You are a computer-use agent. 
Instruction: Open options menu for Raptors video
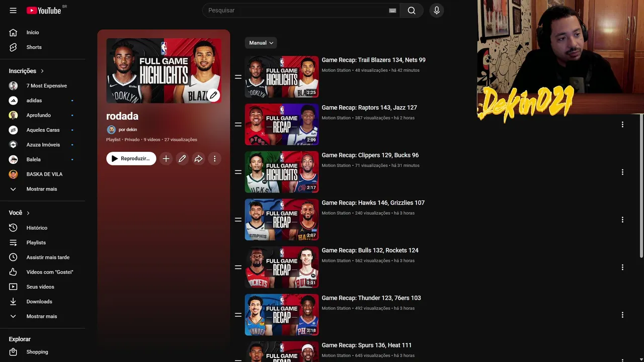pos(622,124)
